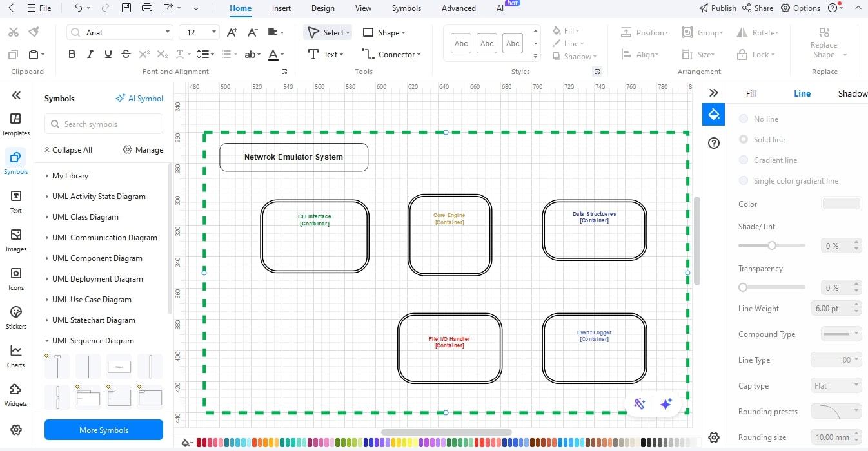The width and height of the screenshot is (868, 451).
Task: Apply underline formatting
Action: tap(108, 54)
